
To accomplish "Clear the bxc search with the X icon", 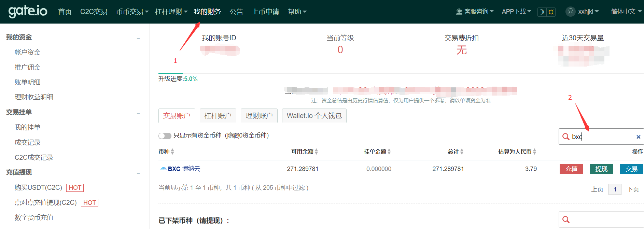I will tap(638, 137).
